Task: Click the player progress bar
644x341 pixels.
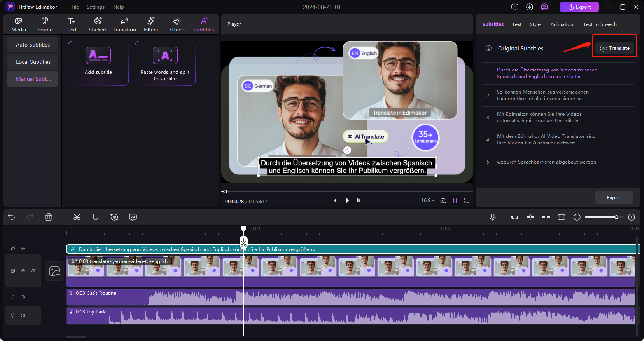Action: click(347, 191)
